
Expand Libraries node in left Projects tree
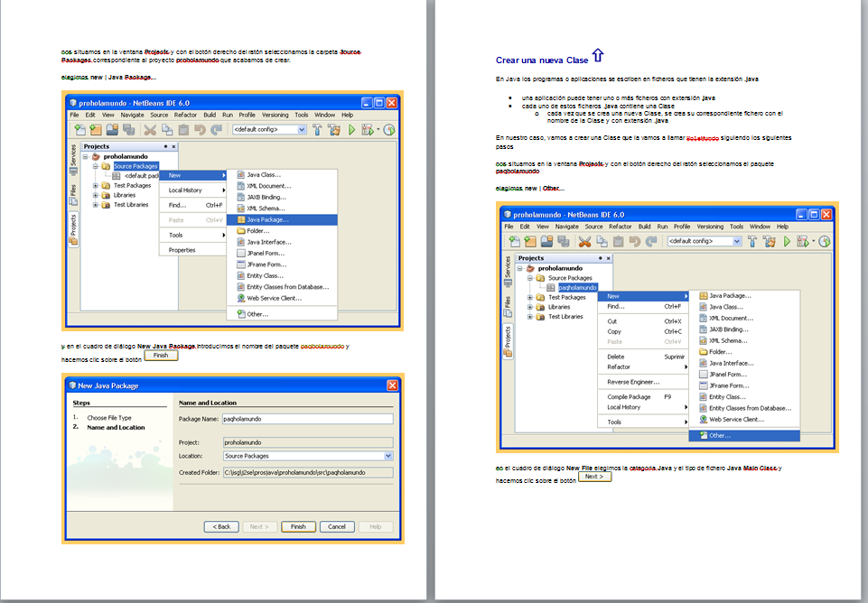coord(95,195)
